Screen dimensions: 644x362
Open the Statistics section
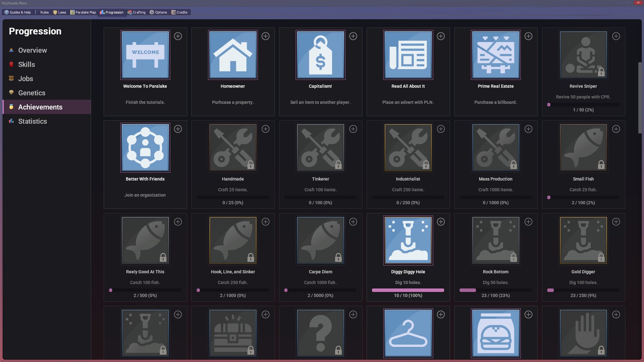[47, 121]
